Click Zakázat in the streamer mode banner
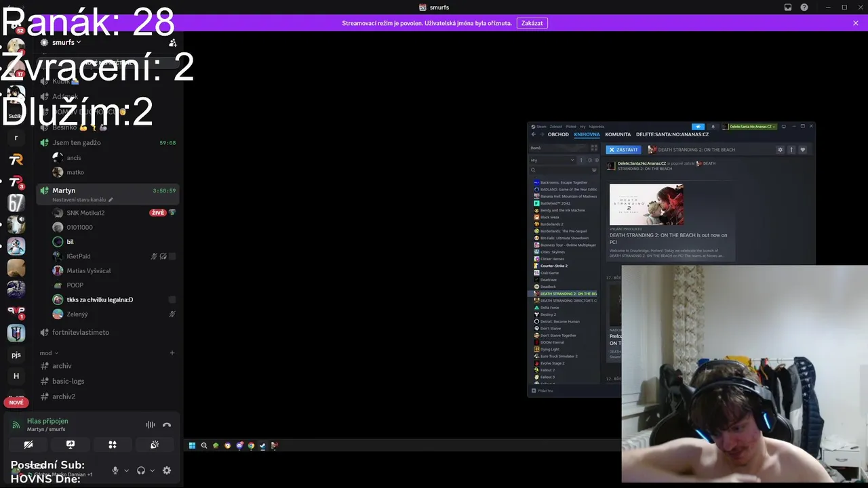This screenshot has width=868, height=488. 532,23
